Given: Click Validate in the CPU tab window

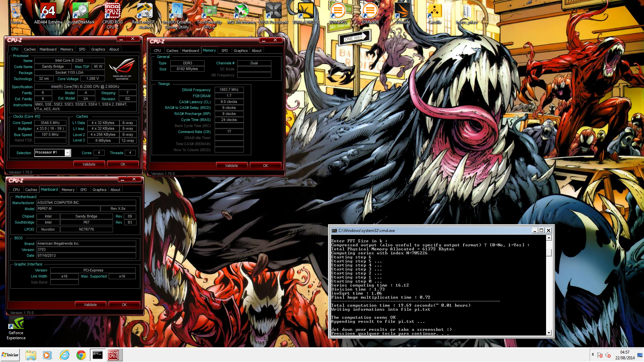Looking at the screenshot, I should [89, 164].
